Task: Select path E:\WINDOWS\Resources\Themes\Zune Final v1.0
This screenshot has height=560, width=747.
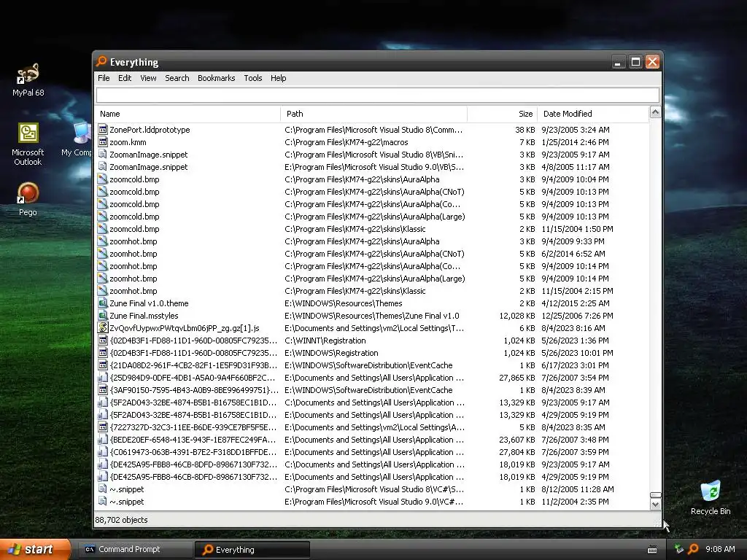Action: coord(371,316)
